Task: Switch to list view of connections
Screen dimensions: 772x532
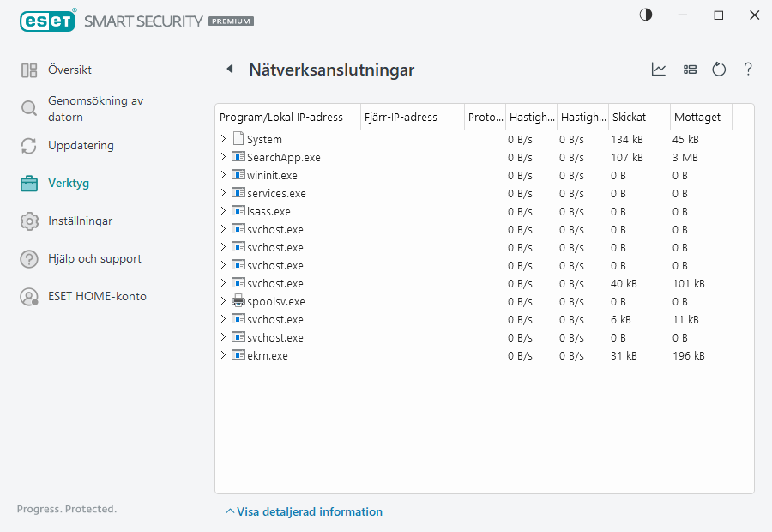Action: tap(690, 70)
